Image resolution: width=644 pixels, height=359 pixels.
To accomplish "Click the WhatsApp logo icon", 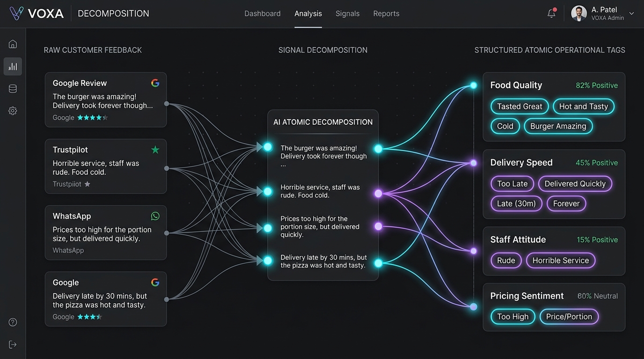I will 155,216.
